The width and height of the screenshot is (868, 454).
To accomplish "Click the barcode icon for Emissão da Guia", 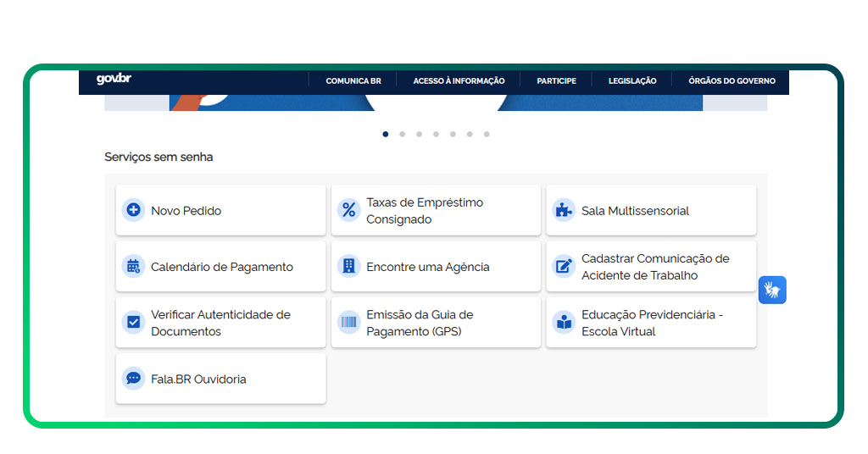I will click(x=348, y=323).
